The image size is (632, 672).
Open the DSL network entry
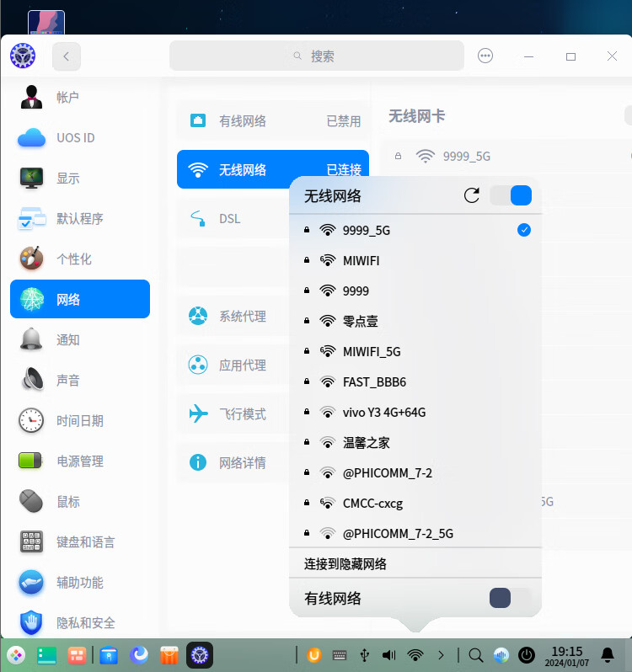pyautogui.click(x=233, y=219)
